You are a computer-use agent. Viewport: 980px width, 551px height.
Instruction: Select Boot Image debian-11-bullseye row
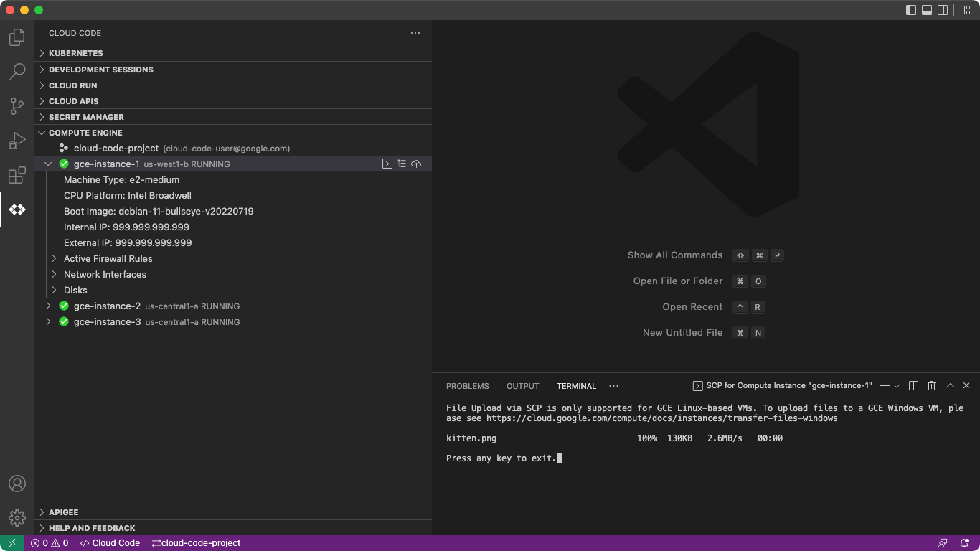[233, 212]
